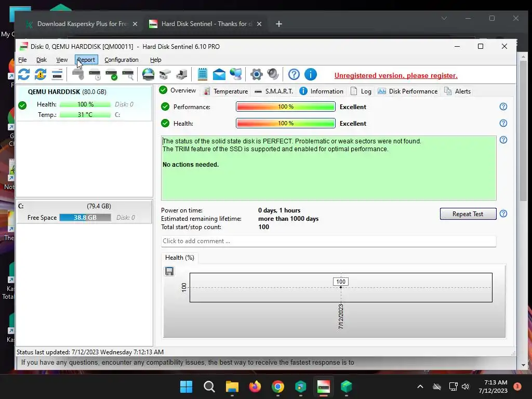Open the Windows Start menu
The height and width of the screenshot is (399, 532).
tap(187, 387)
